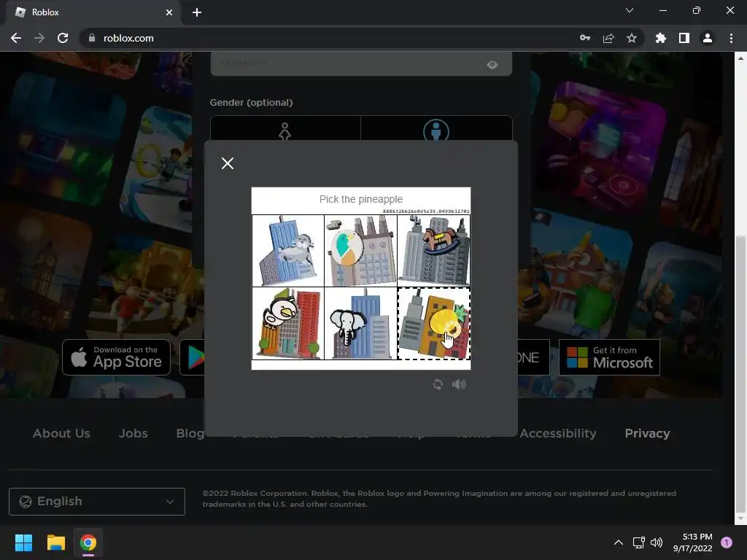Click the page vertical scrollbar

740,374
